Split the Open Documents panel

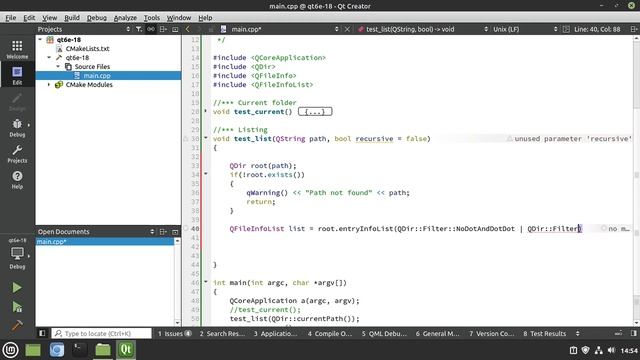coord(163,231)
